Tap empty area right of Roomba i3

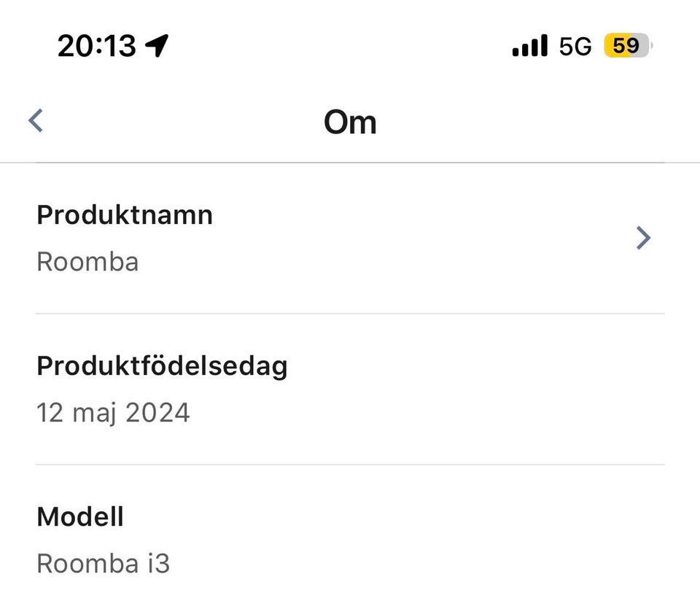437,564
